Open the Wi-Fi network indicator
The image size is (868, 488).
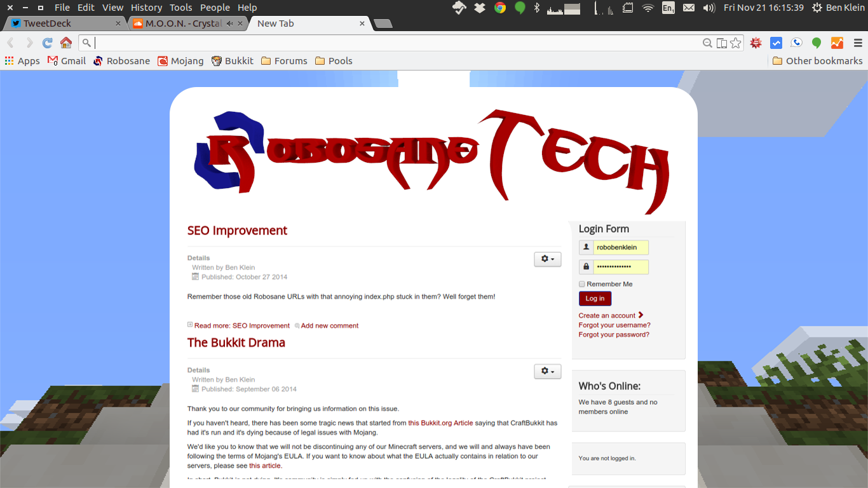648,8
